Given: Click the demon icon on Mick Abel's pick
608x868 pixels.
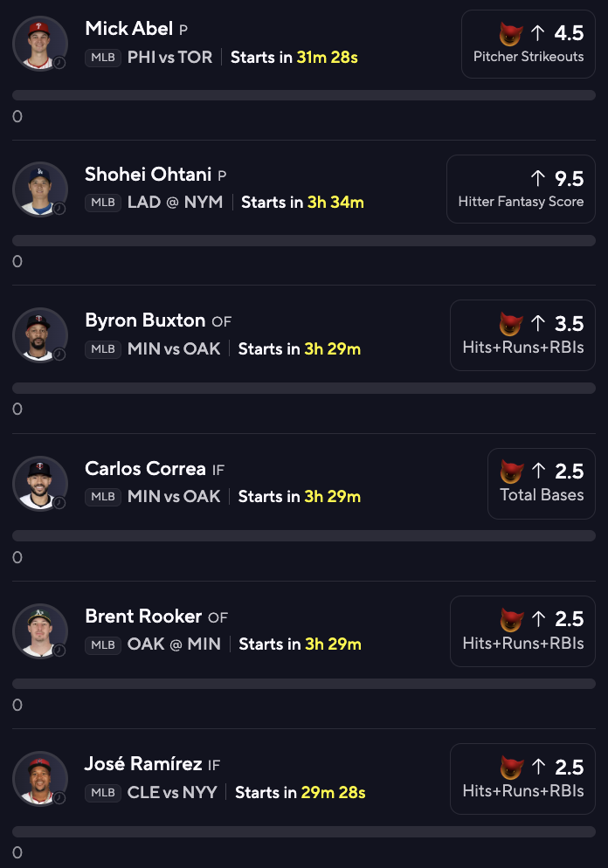Looking at the screenshot, I should click(x=510, y=34).
